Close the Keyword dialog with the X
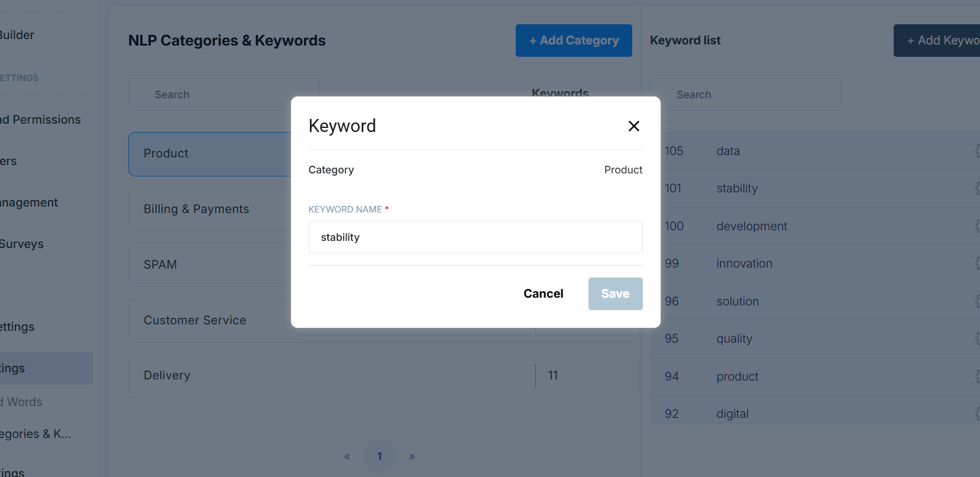980x477 pixels. click(633, 126)
